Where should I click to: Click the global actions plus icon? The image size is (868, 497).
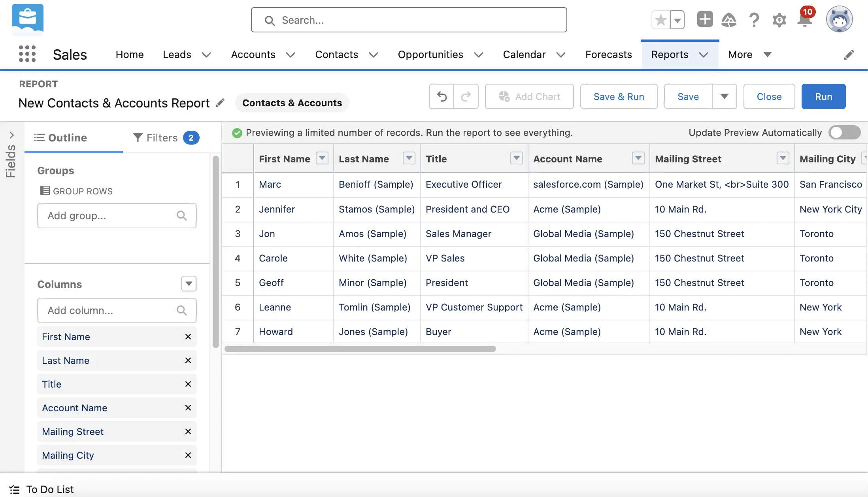point(705,19)
